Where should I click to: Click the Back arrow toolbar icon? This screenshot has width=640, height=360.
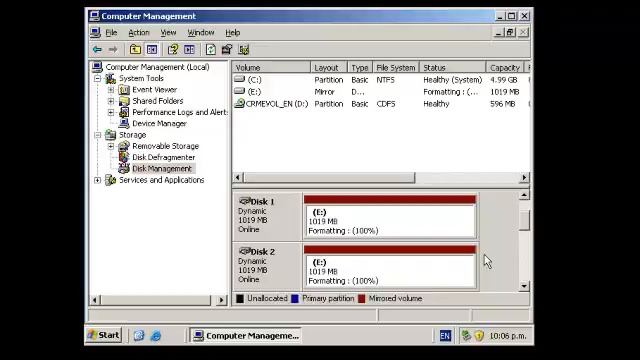tap(97, 50)
